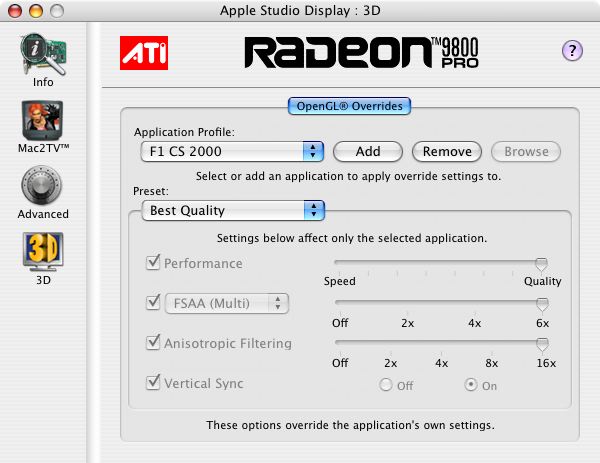The image size is (600, 463).
Task: Select Vertical Sync Off radio button
Action: 386,385
